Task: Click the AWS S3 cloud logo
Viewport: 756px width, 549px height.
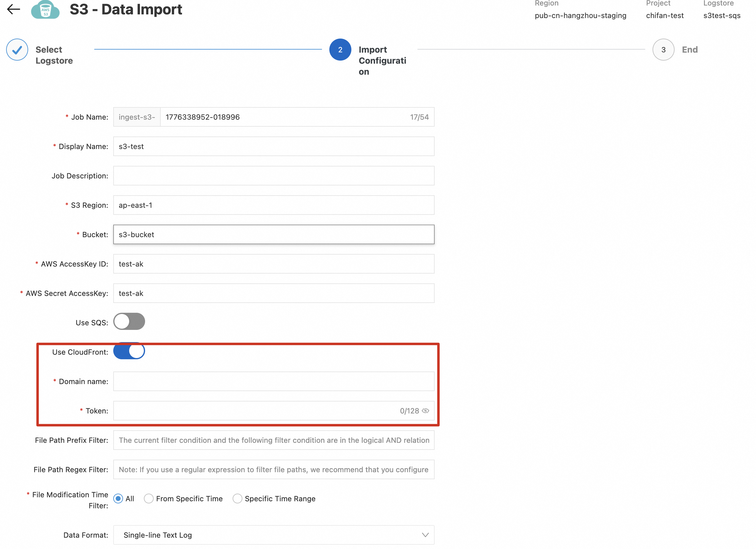Action: click(x=45, y=10)
